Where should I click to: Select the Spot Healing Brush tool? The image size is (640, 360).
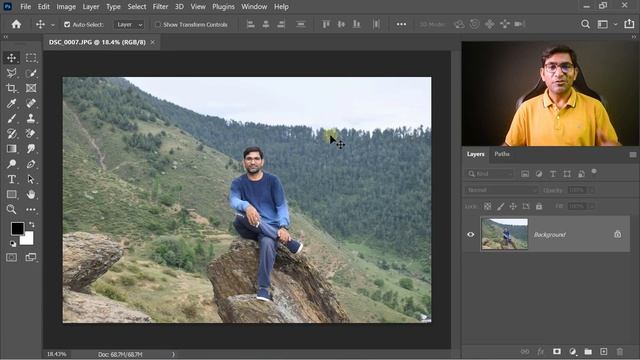coord(31,103)
